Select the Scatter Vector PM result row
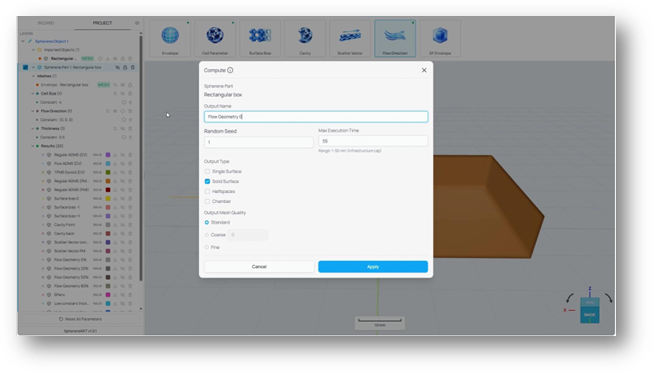654x374 pixels. coord(70,251)
